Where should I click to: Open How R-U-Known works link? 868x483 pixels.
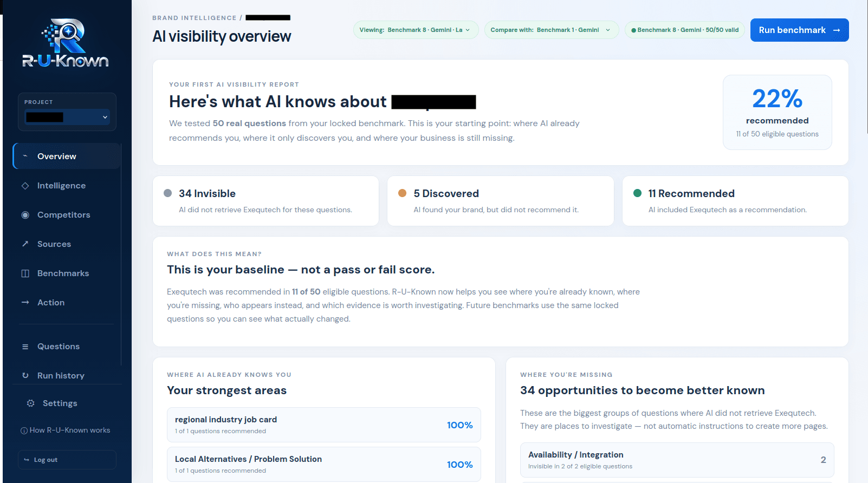click(x=66, y=430)
